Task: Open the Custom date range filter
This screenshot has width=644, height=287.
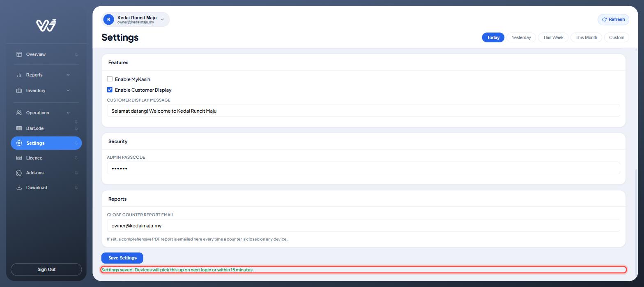Action: (x=616, y=37)
